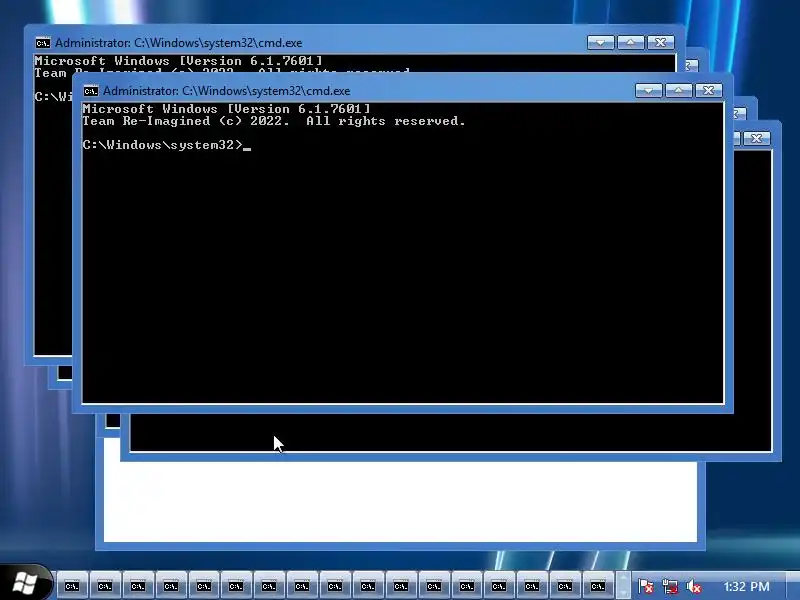Click the taskbar button scroll arrows control
Viewport: 800px width, 600px height.
623,586
